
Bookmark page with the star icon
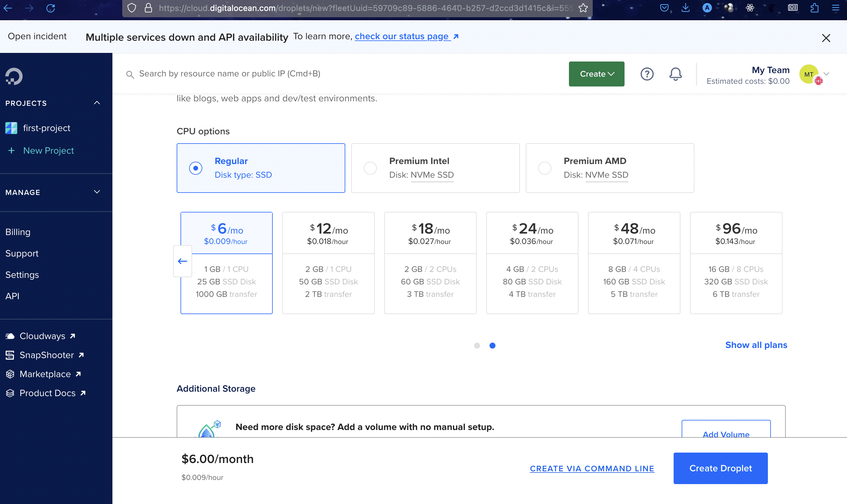[x=583, y=8]
